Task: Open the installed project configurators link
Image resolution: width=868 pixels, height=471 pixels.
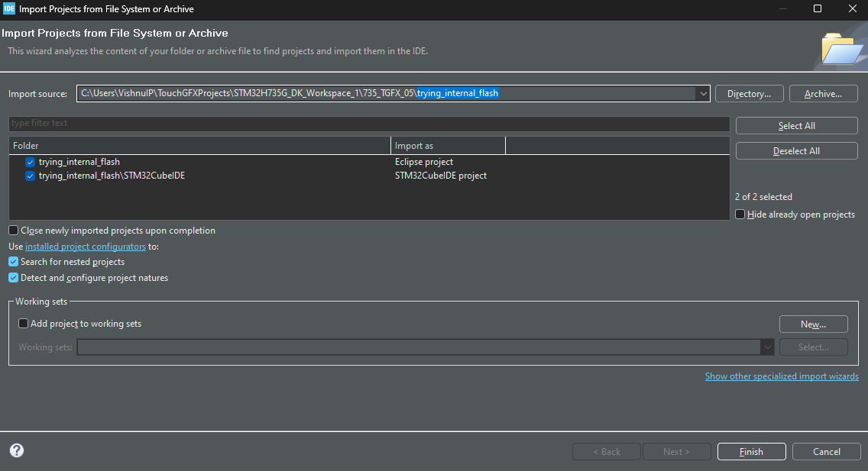Action: (85, 246)
